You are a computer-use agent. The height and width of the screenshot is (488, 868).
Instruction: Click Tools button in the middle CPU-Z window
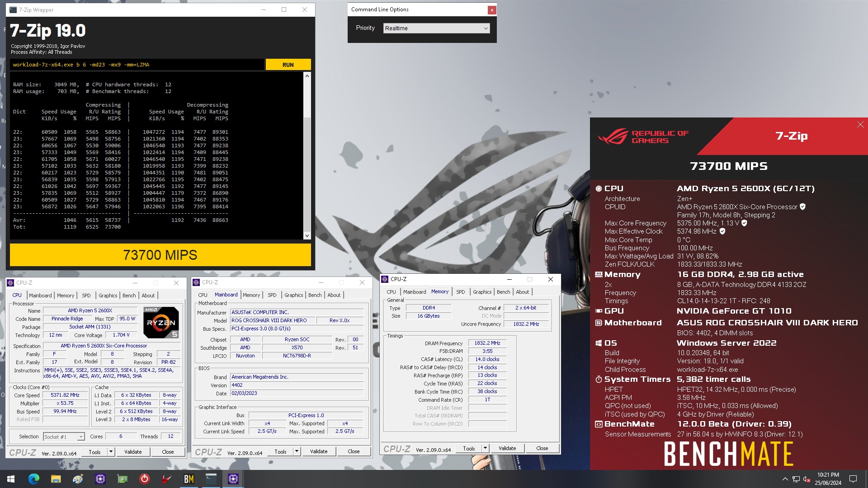click(280, 451)
